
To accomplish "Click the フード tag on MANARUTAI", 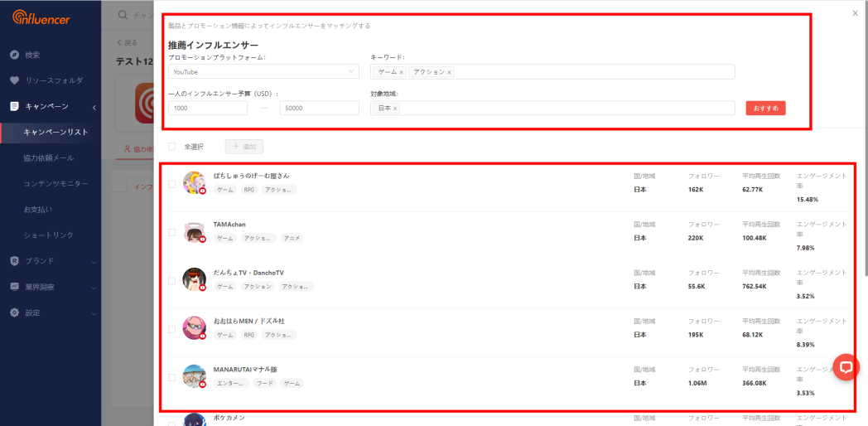I will [263, 383].
